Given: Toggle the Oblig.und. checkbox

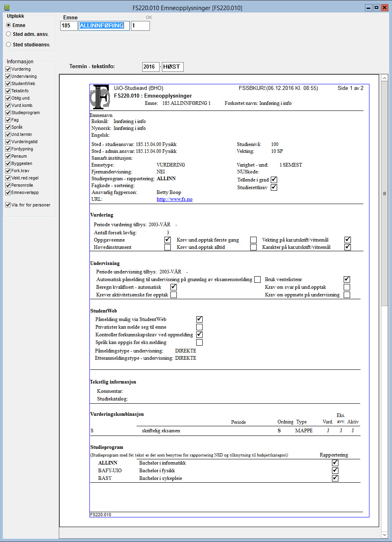Looking at the screenshot, I should [8, 98].
